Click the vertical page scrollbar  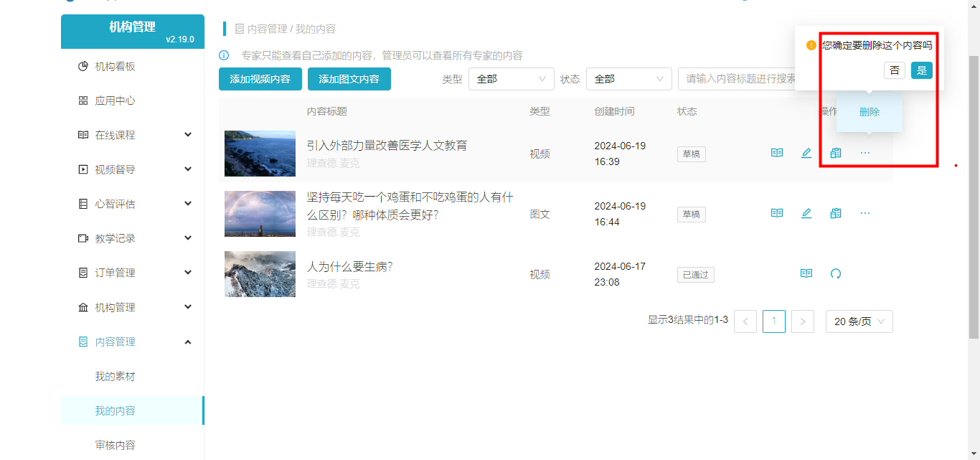click(974, 196)
